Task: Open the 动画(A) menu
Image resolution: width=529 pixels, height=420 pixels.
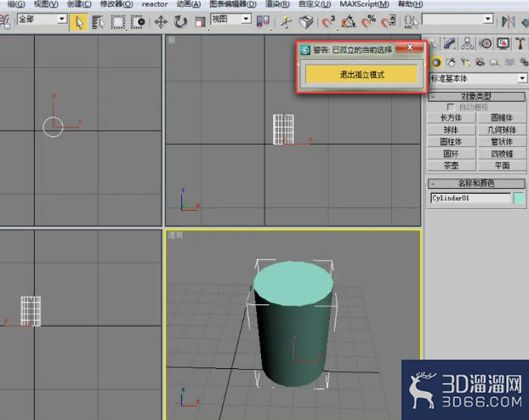Action: tap(189, 4)
